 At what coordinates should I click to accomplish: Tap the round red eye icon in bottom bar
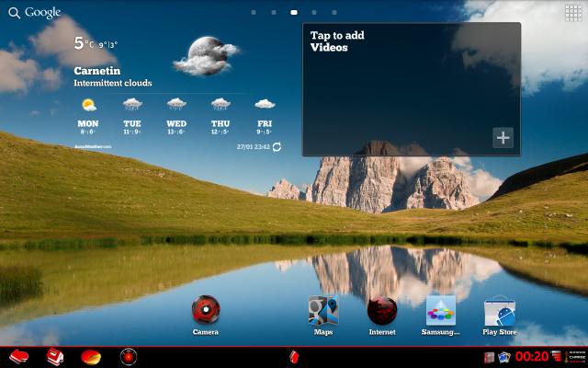(x=129, y=357)
